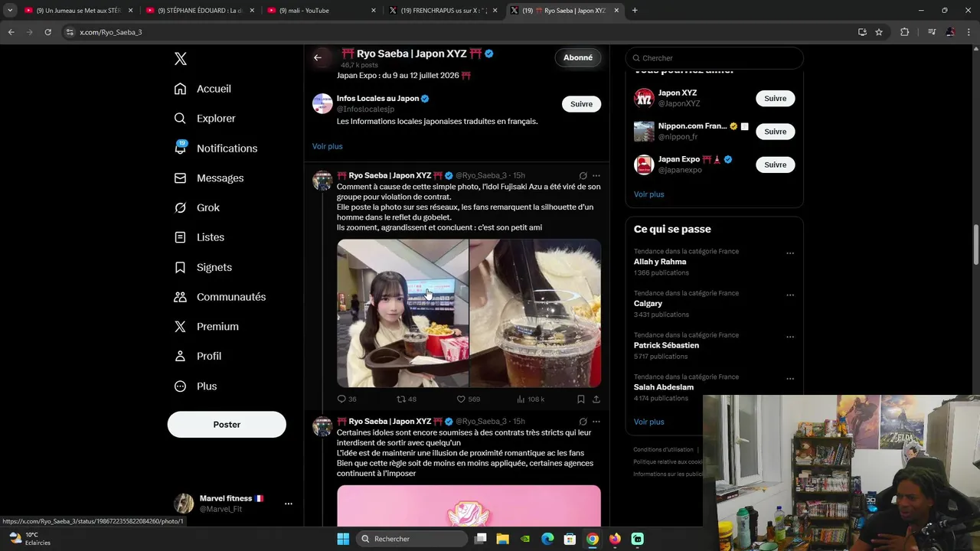Open a new browser tab
The width and height of the screenshot is (980, 551).
click(x=635, y=11)
